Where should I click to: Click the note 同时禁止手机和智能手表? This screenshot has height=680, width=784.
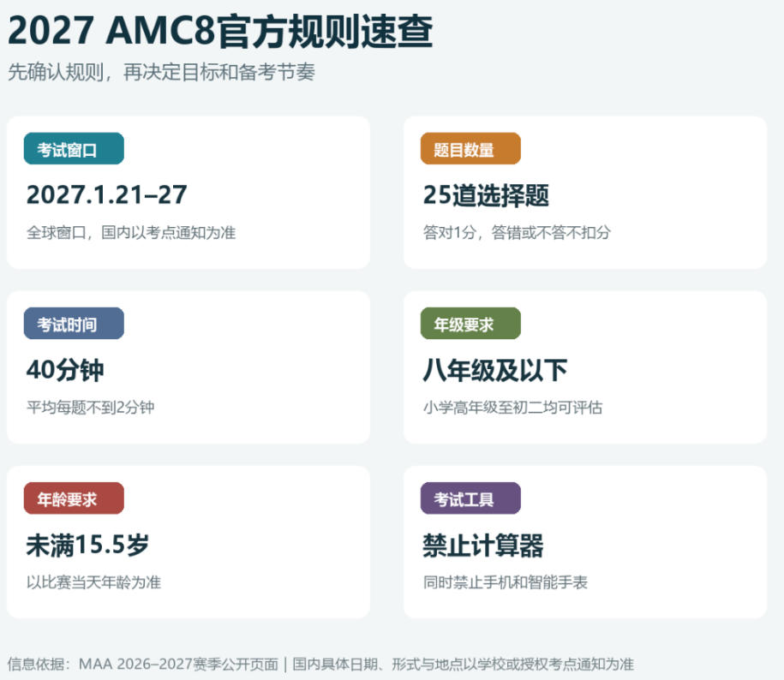(506, 582)
